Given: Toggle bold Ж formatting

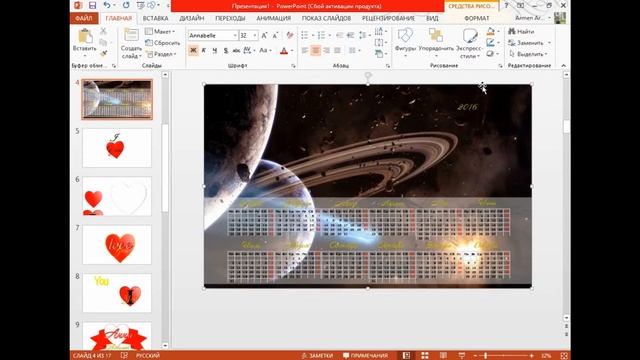Looking at the screenshot, I should (x=193, y=51).
